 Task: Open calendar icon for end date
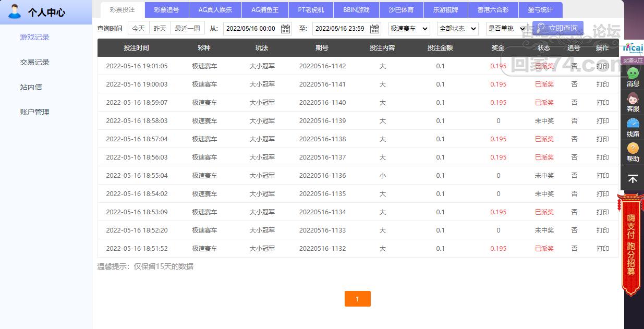tap(374, 29)
